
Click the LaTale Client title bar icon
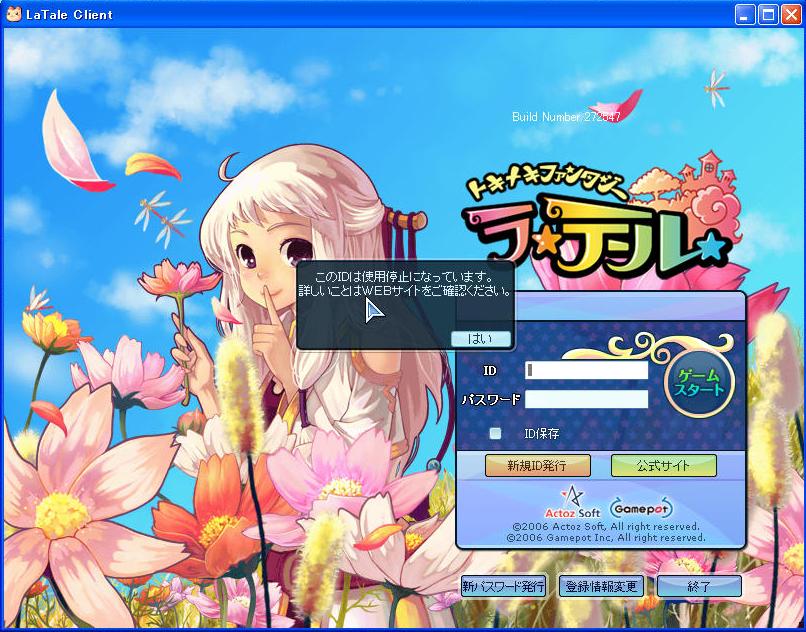coord(13,14)
